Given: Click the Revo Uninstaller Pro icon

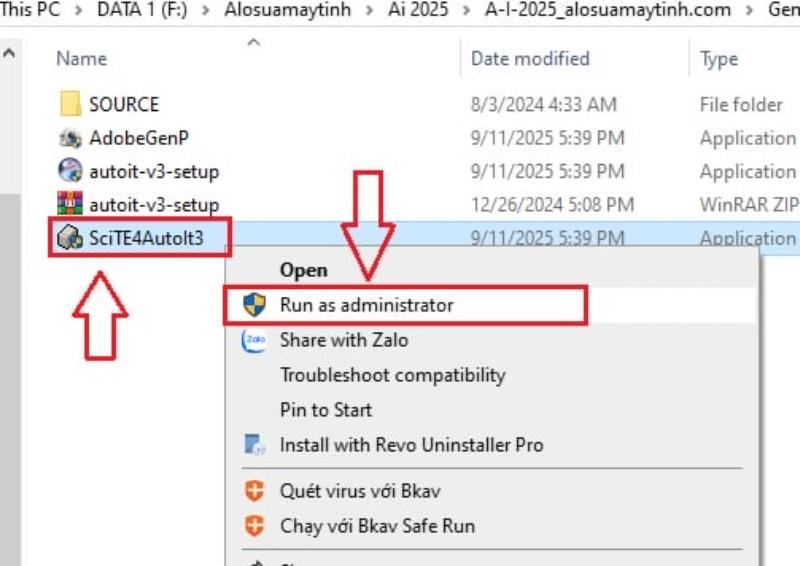Looking at the screenshot, I should click(255, 445).
